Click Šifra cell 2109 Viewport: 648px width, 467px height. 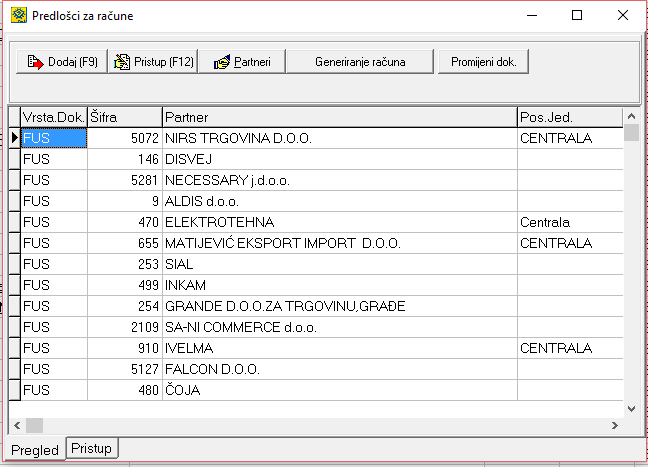125,327
